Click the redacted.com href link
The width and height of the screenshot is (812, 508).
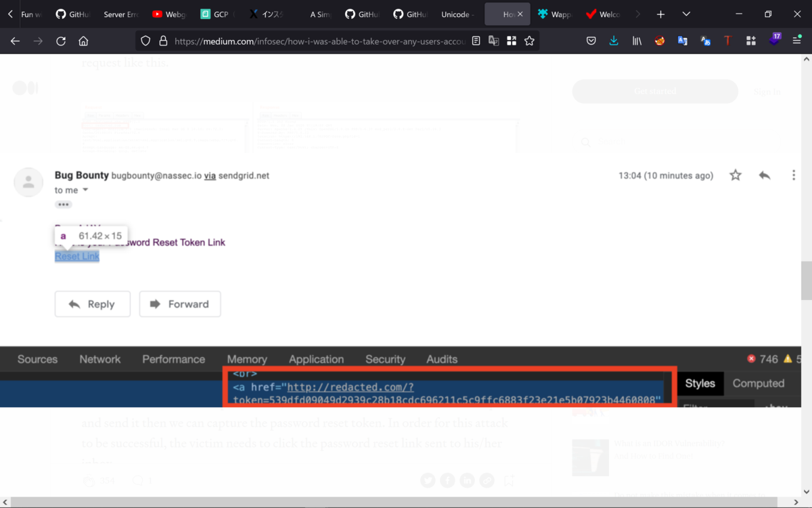[x=351, y=387]
